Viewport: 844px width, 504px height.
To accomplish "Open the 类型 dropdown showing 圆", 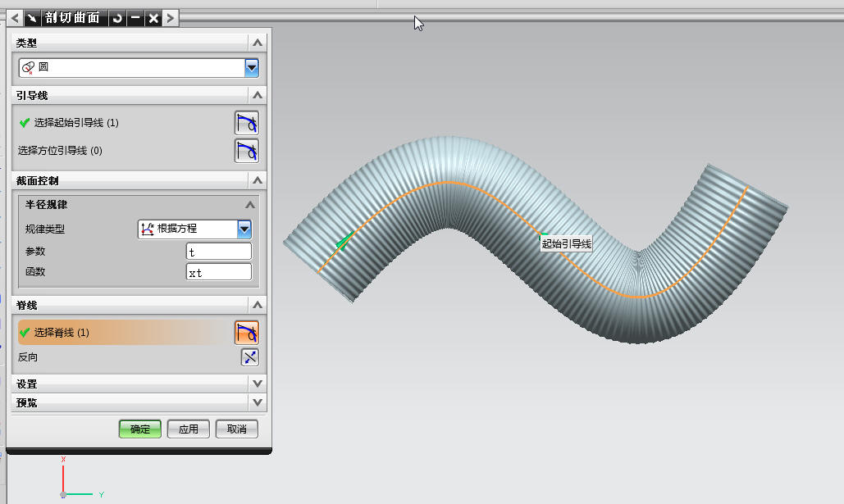I will tap(251, 68).
